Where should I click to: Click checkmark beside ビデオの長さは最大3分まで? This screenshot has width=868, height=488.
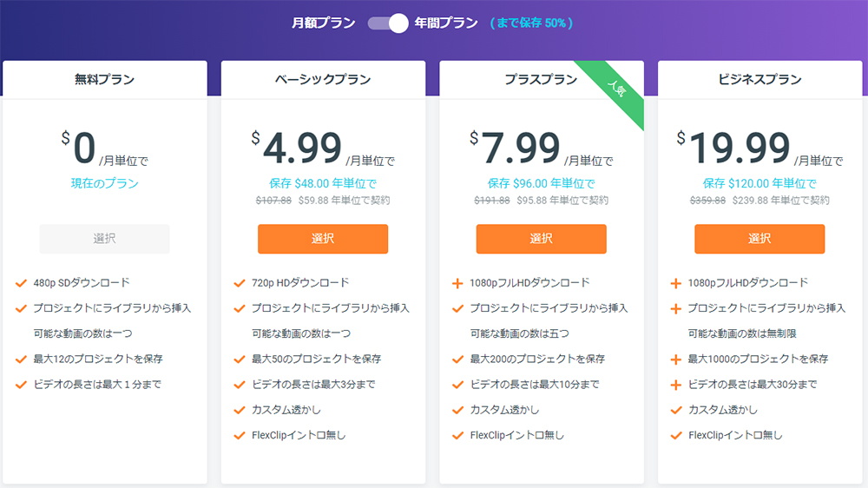coord(240,385)
